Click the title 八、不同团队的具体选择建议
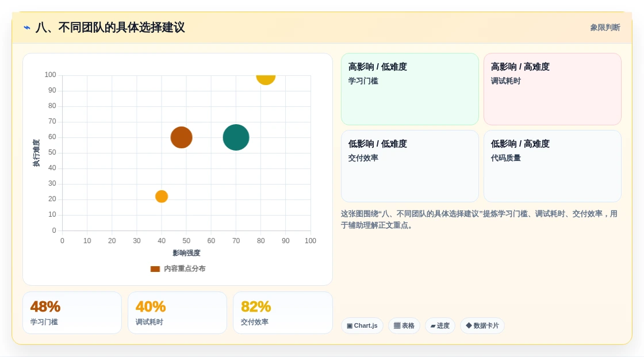Viewport: 644px width, 357px height. coord(110,28)
